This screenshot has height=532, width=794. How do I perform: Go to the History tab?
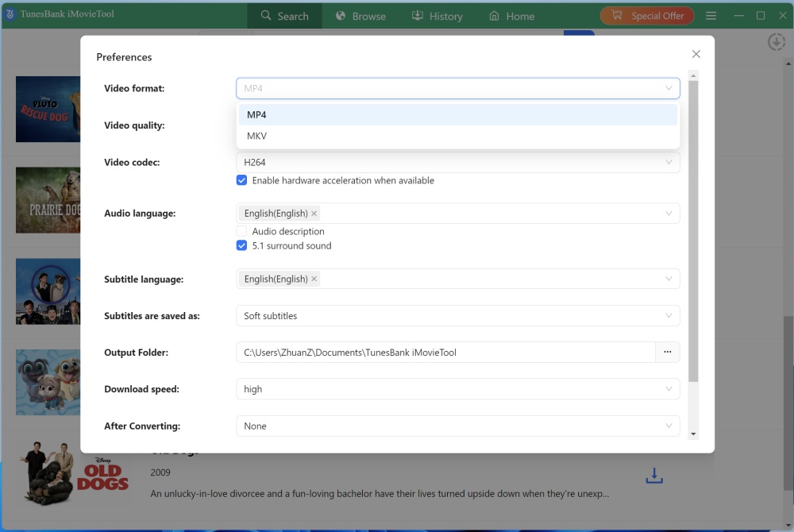point(437,16)
